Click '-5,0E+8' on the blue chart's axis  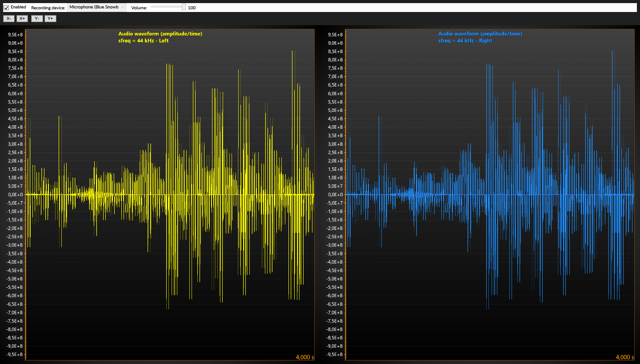click(x=335, y=279)
